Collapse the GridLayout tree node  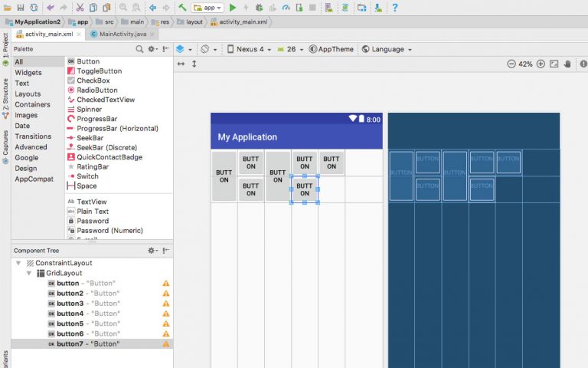point(29,274)
